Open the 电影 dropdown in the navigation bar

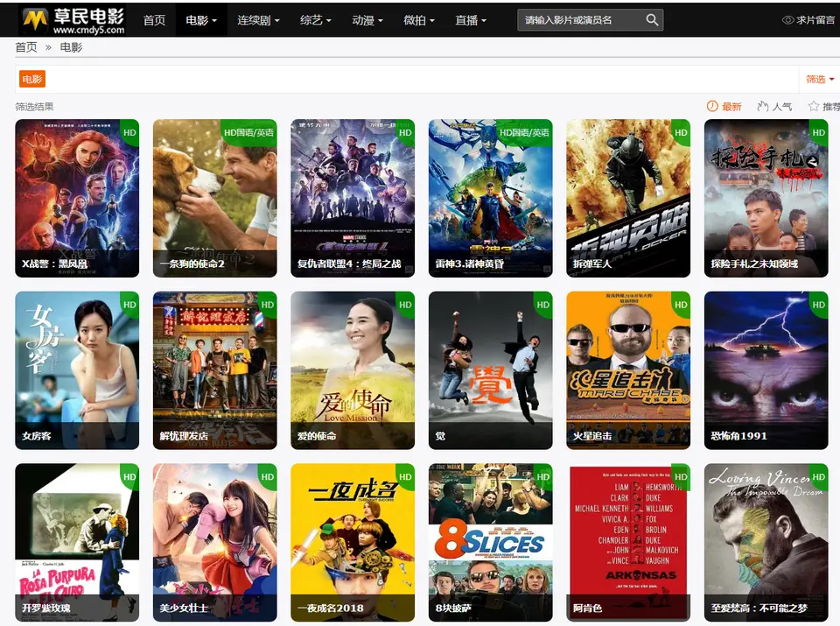(x=201, y=20)
